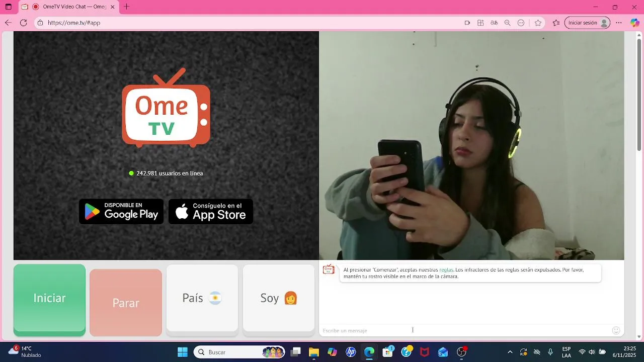View site information lock icon
Image resolution: width=644 pixels, height=362 pixels.
point(40,23)
